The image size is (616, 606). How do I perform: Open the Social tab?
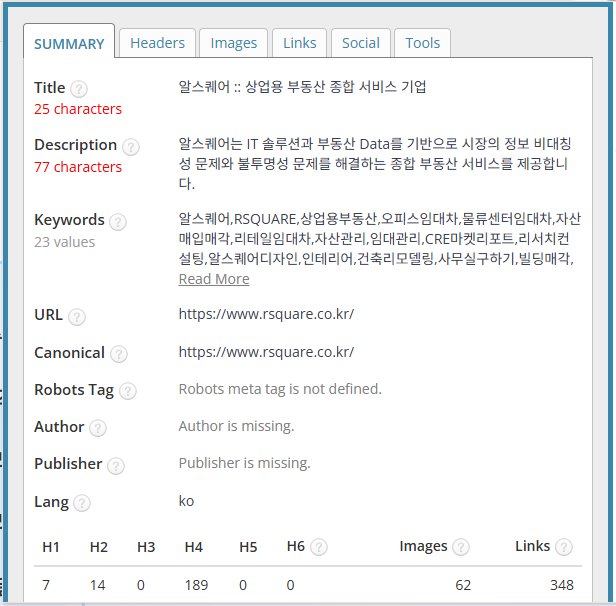click(361, 43)
